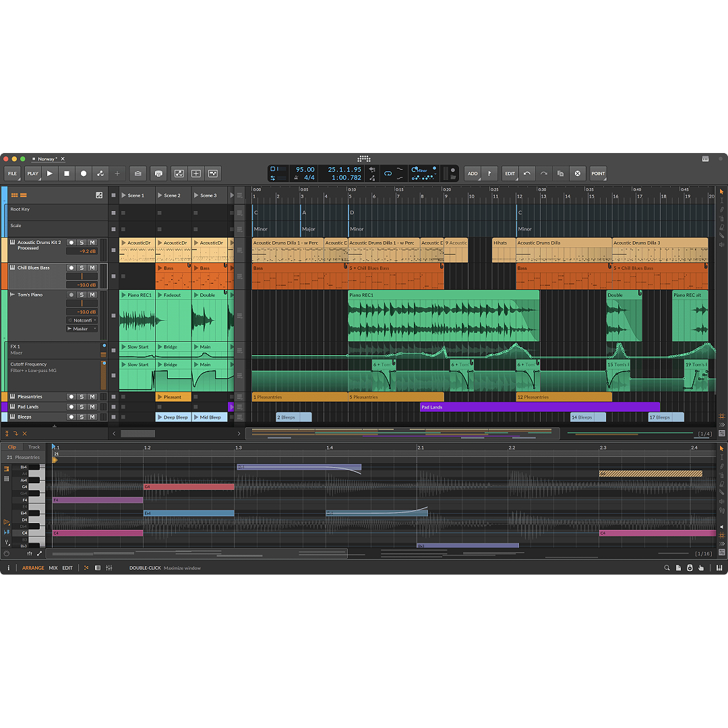Open search with the magnifier icon bottom right
Viewport: 728px width, 728px height.
point(667,568)
